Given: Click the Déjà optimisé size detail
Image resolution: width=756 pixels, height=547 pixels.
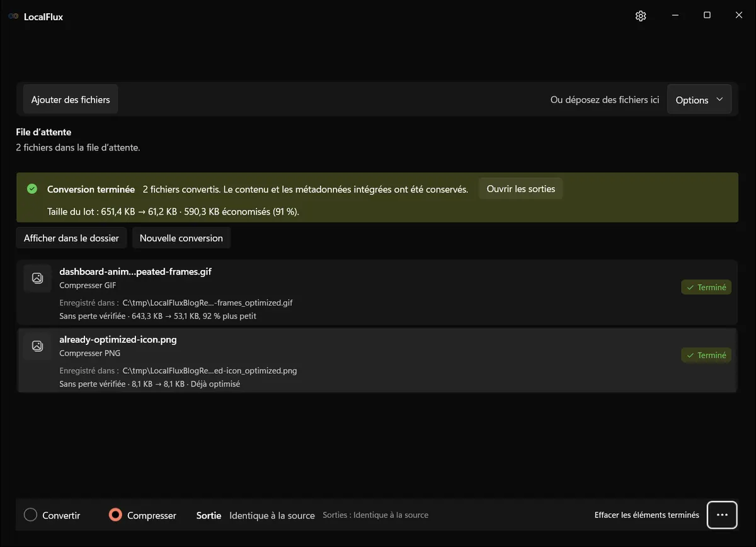Looking at the screenshot, I should [x=215, y=384].
